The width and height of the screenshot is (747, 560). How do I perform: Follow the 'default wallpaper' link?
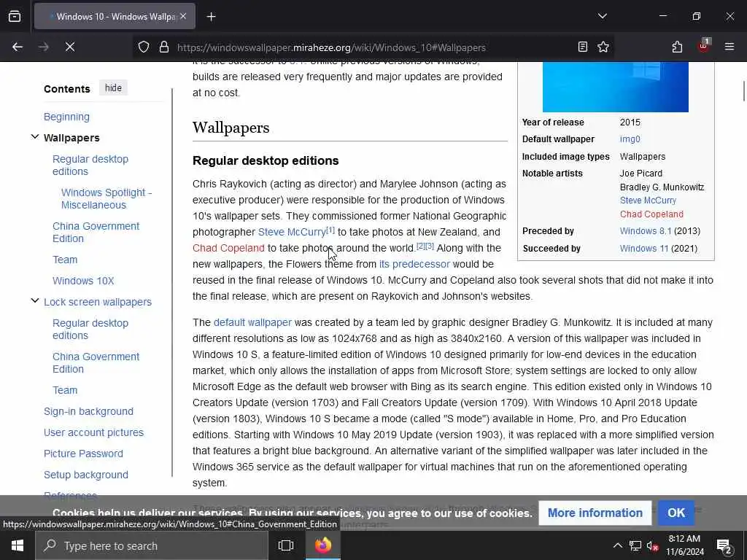(x=252, y=322)
